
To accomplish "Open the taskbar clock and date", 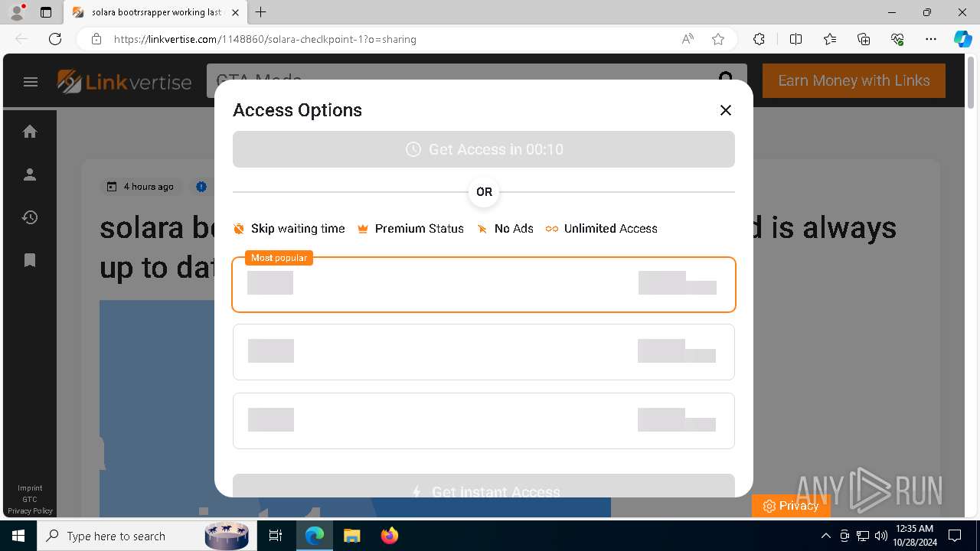I will [x=914, y=536].
